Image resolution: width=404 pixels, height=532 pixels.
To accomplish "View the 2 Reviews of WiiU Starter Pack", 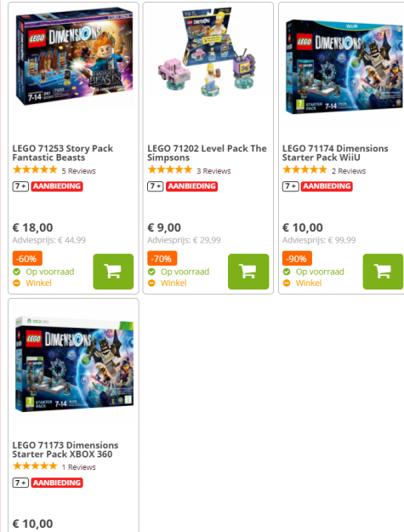I will click(349, 171).
